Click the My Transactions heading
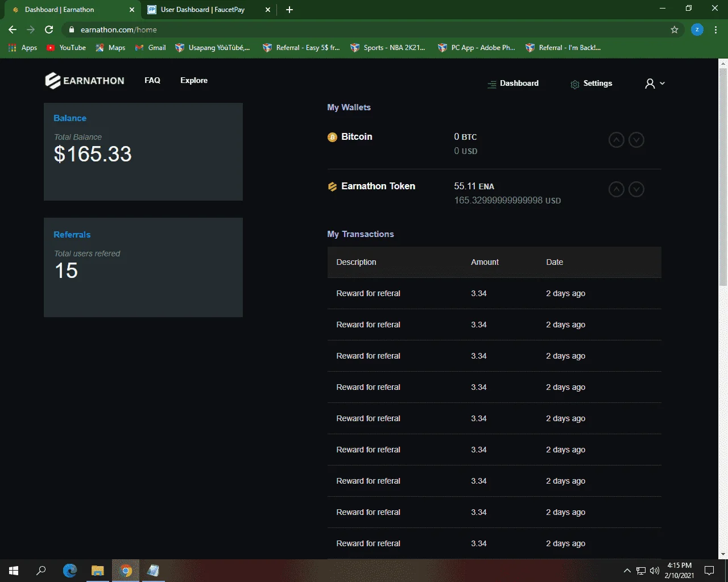 (361, 234)
